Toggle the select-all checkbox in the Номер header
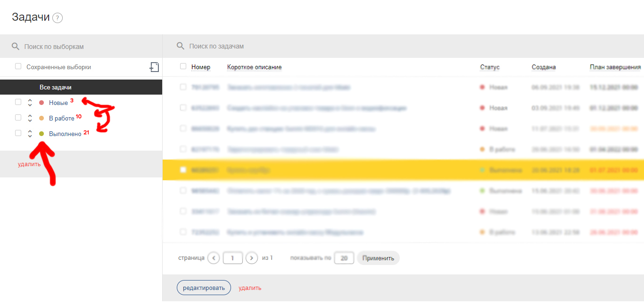Screen dimensions: 644x305 coord(183,66)
